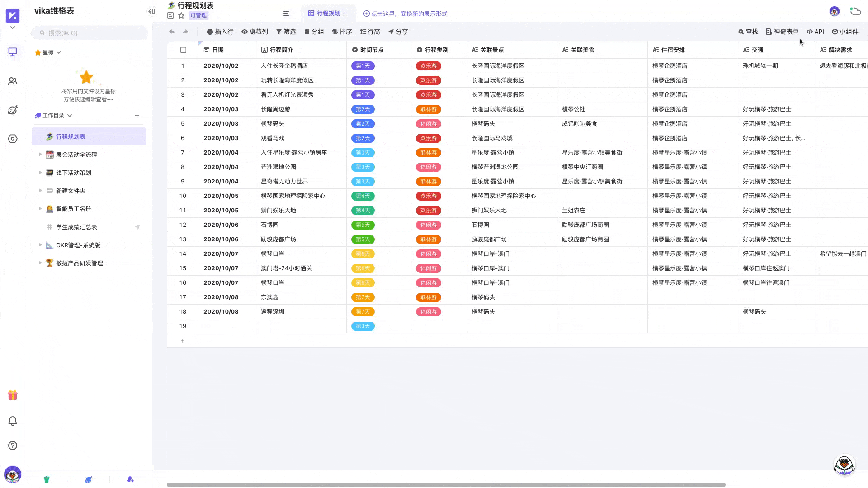Expand the 展会活动全流程 folder
This screenshot has height=488, width=868.
pos(40,154)
